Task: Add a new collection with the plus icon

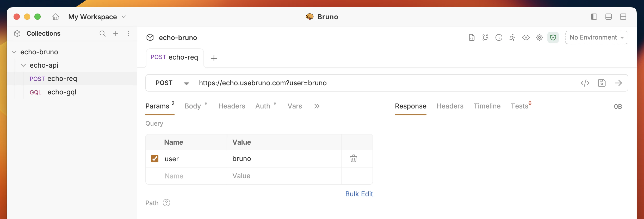Action: coord(116,34)
